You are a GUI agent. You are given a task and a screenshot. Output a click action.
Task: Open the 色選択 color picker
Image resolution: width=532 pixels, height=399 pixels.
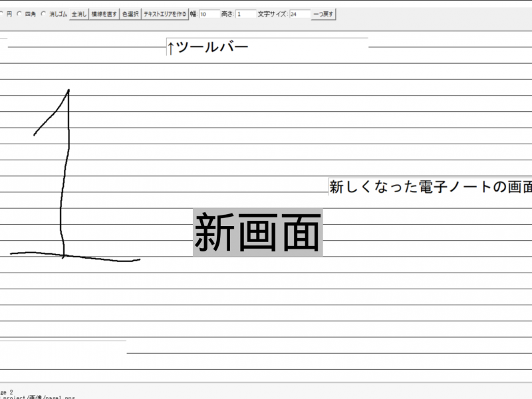click(x=130, y=13)
